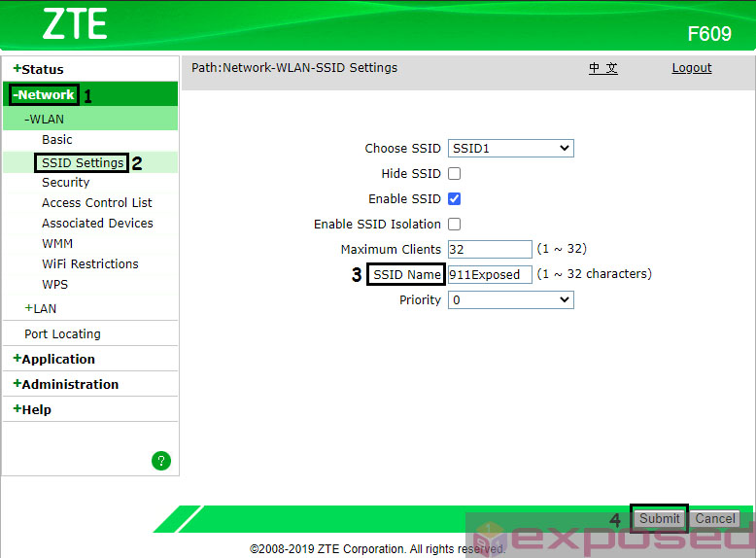Collapse the WLAN submenu

pos(45,120)
